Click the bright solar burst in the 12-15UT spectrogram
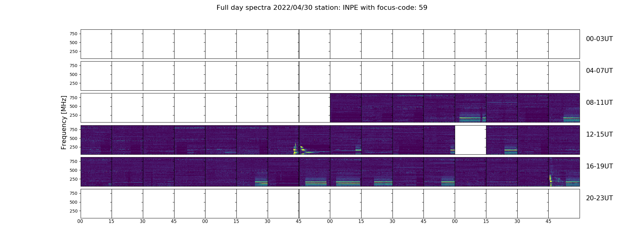644x245 pixels. pyautogui.click(x=299, y=149)
